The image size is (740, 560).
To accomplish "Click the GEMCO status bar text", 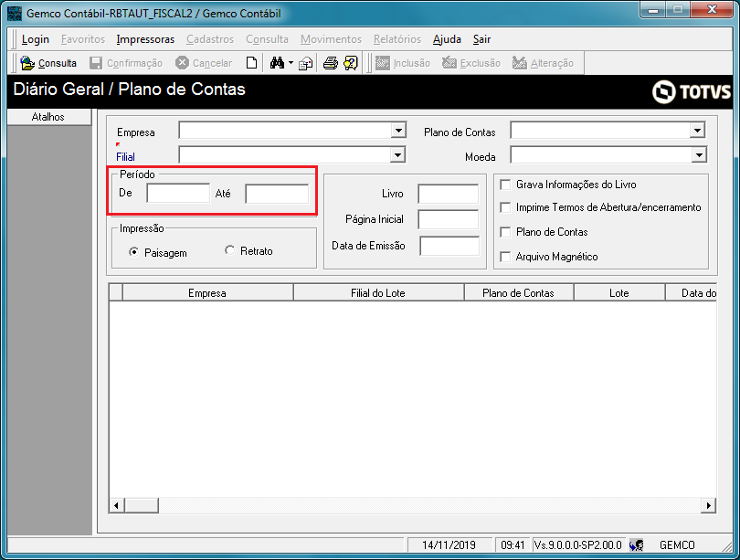I will [677, 544].
